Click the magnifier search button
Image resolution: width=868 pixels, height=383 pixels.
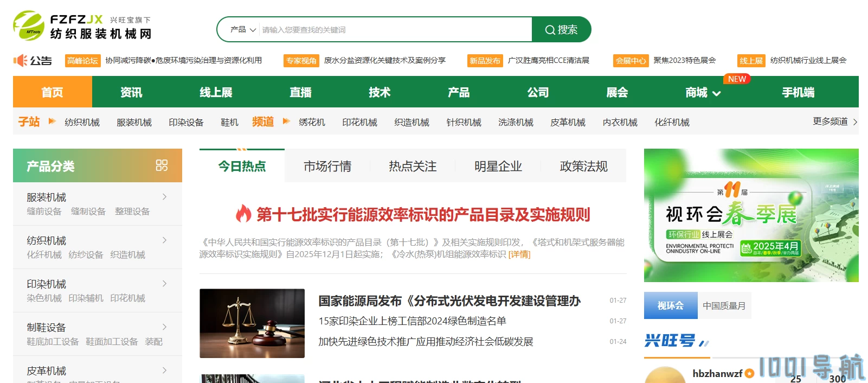(x=561, y=29)
